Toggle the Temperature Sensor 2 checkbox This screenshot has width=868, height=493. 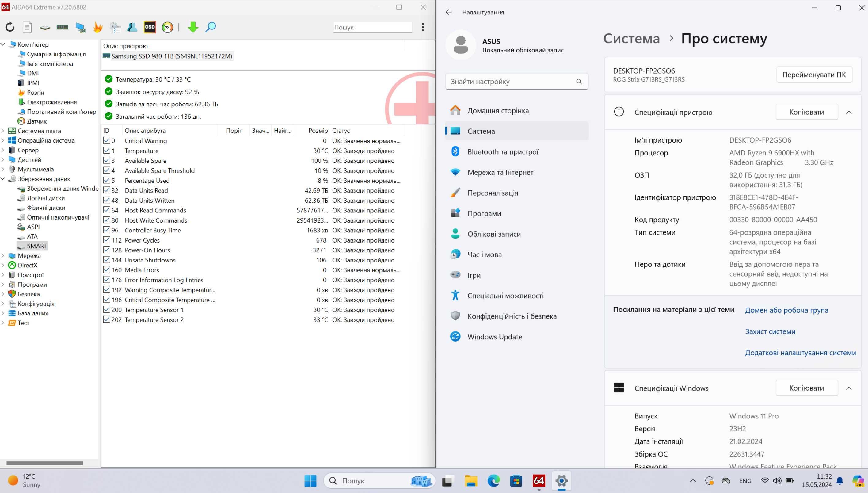click(107, 319)
